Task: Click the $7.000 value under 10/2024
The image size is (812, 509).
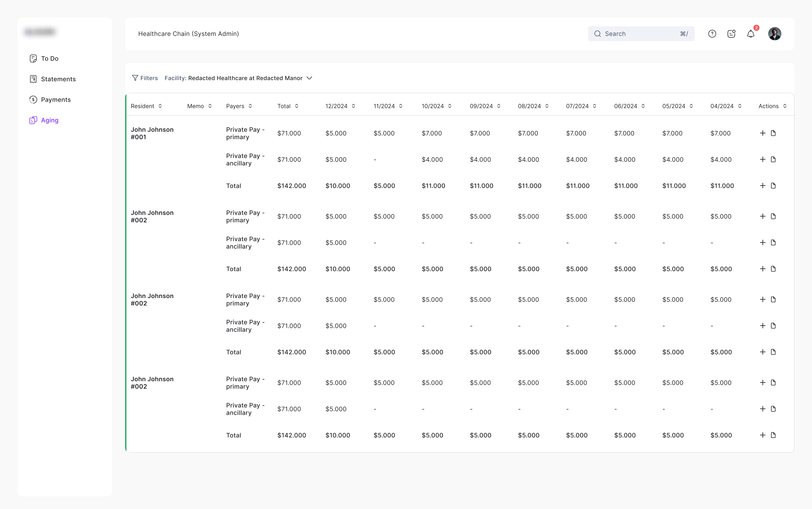Action: pyautogui.click(x=432, y=133)
